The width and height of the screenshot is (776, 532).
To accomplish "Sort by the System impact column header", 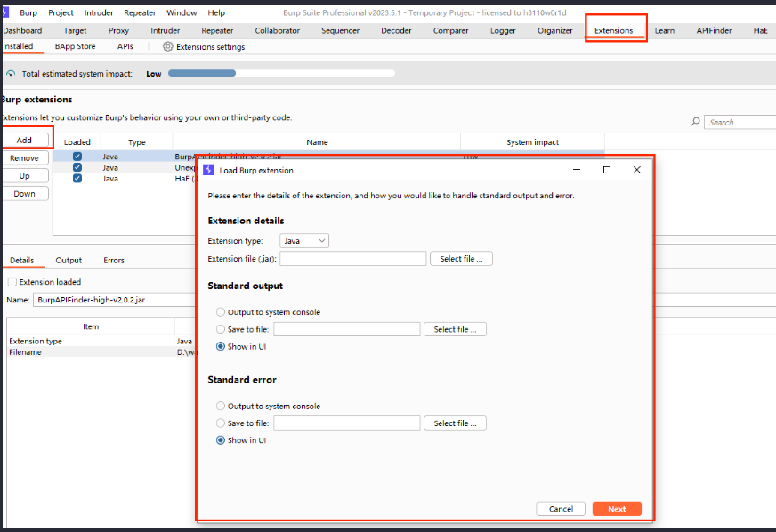I will coord(532,142).
